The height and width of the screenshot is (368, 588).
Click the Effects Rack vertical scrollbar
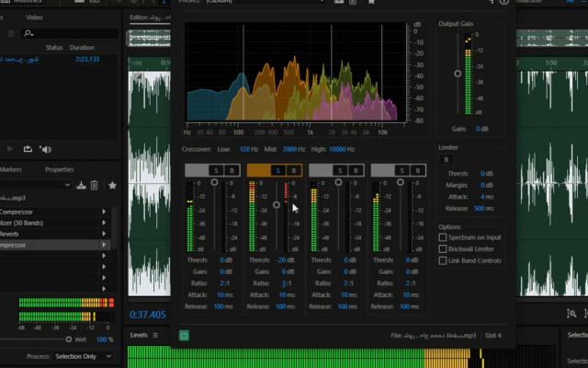pyautogui.click(x=114, y=228)
